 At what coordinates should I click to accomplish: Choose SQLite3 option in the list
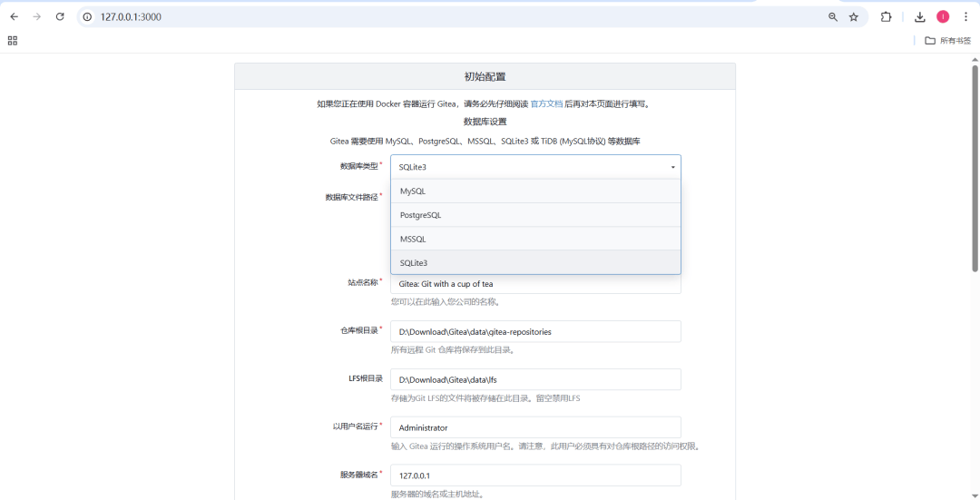point(535,262)
